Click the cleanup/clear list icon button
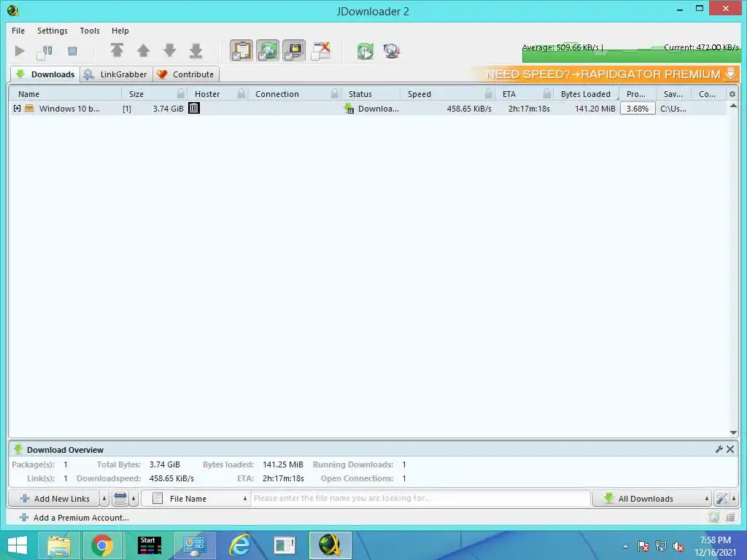Screen dimensions: 747x560 (120, 499)
